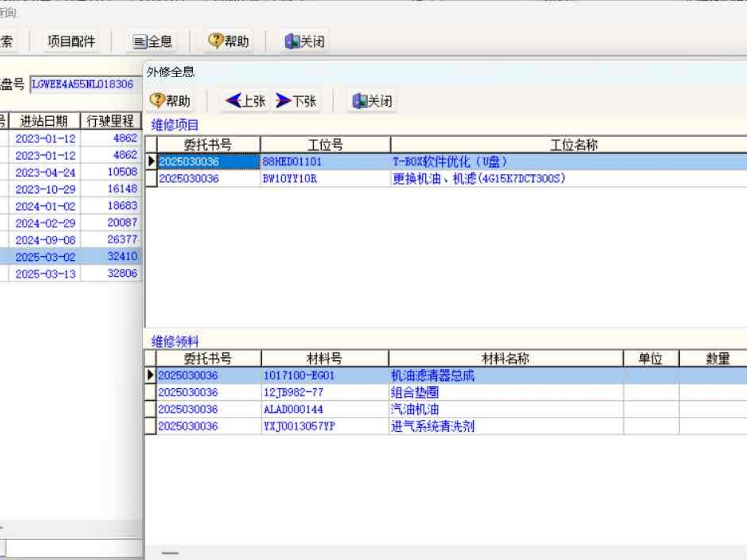Image resolution: width=747 pixels, height=560 pixels.
Task: Click the 项目配件 toolbar button
Action: pos(72,42)
